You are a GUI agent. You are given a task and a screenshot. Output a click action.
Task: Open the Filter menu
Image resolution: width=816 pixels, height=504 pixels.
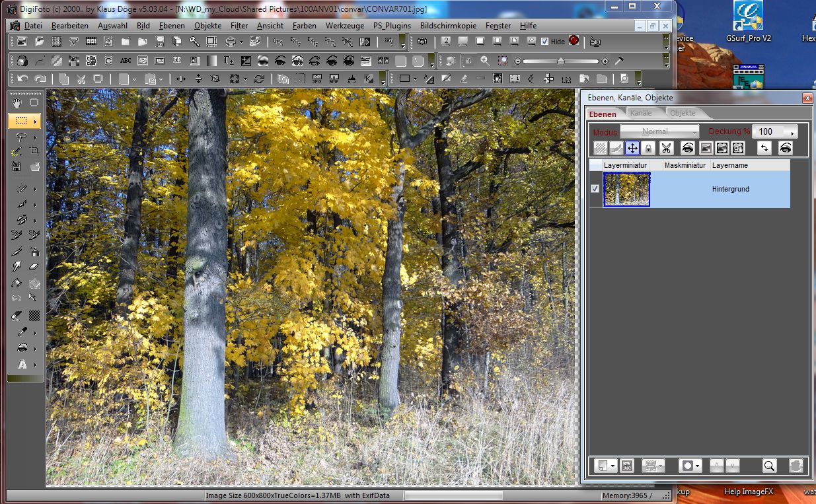[x=239, y=25]
